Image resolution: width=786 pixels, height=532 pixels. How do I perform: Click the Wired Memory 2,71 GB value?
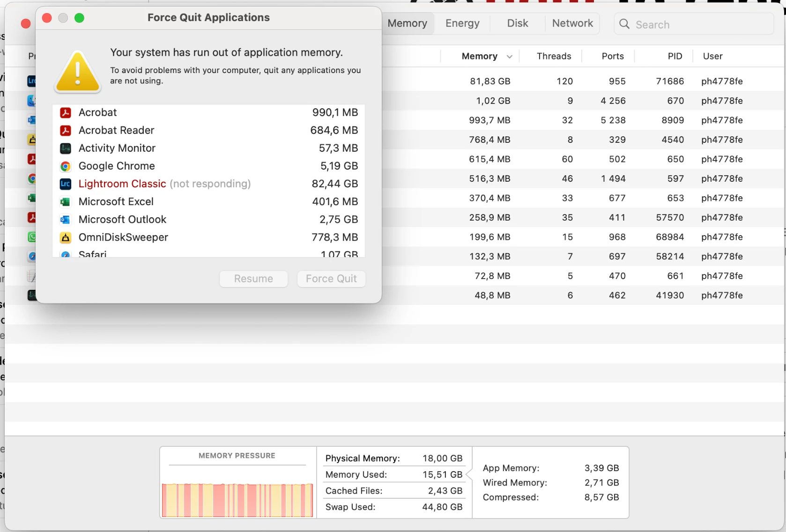click(x=601, y=482)
